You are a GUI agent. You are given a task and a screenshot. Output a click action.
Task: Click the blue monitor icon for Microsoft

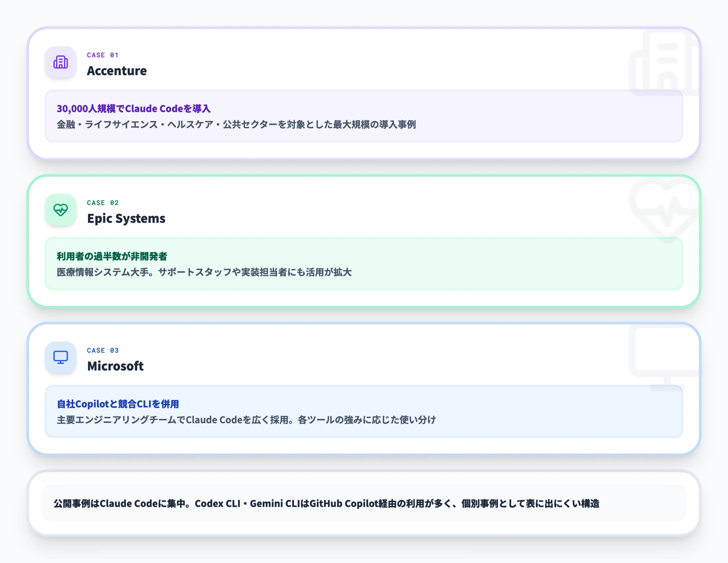point(61,358)
